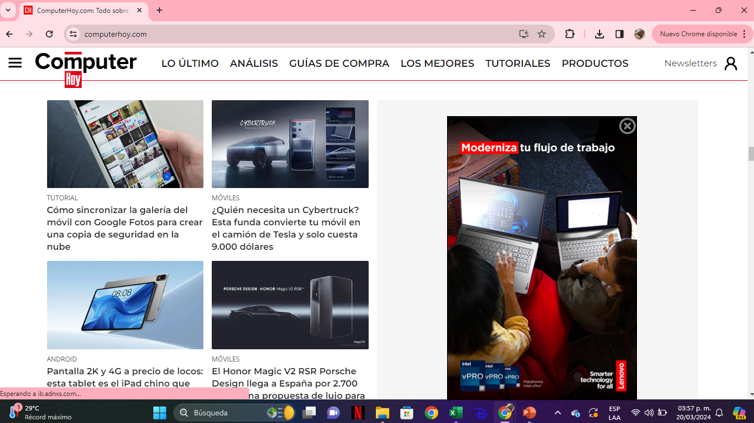Image resolution: width=754 pixels, height=423 pixels.
Task: Close the Lenovo advertisement
Action: pyautogui.click(x=627, y=126)
